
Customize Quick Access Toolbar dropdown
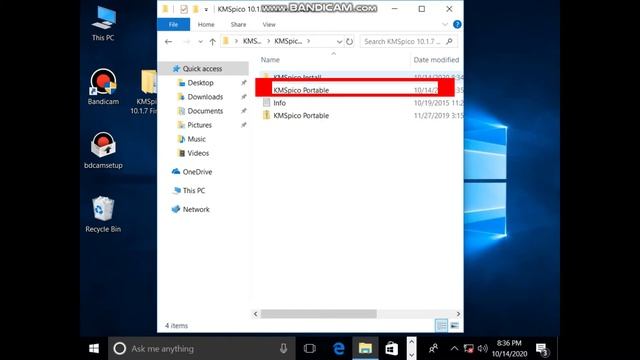point(206,9)
